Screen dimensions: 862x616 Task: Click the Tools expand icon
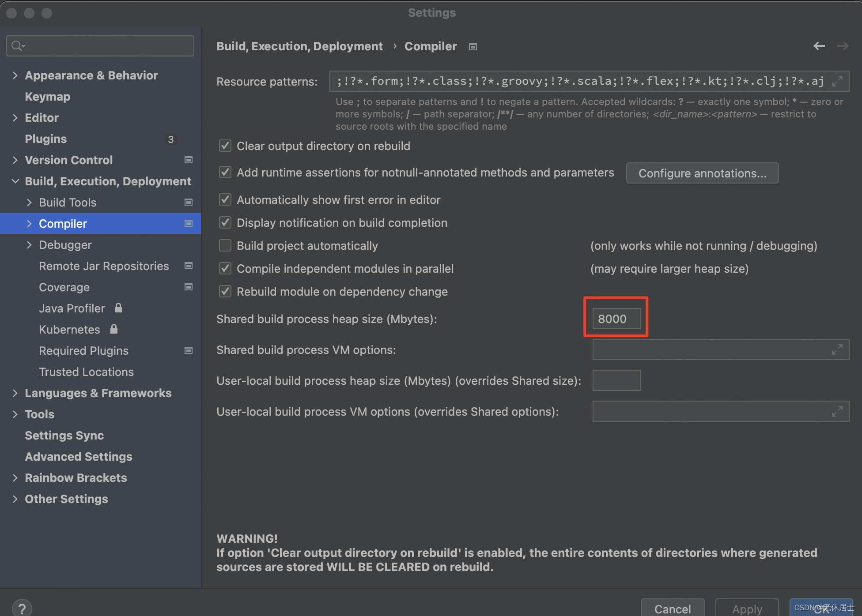point(15,415)
